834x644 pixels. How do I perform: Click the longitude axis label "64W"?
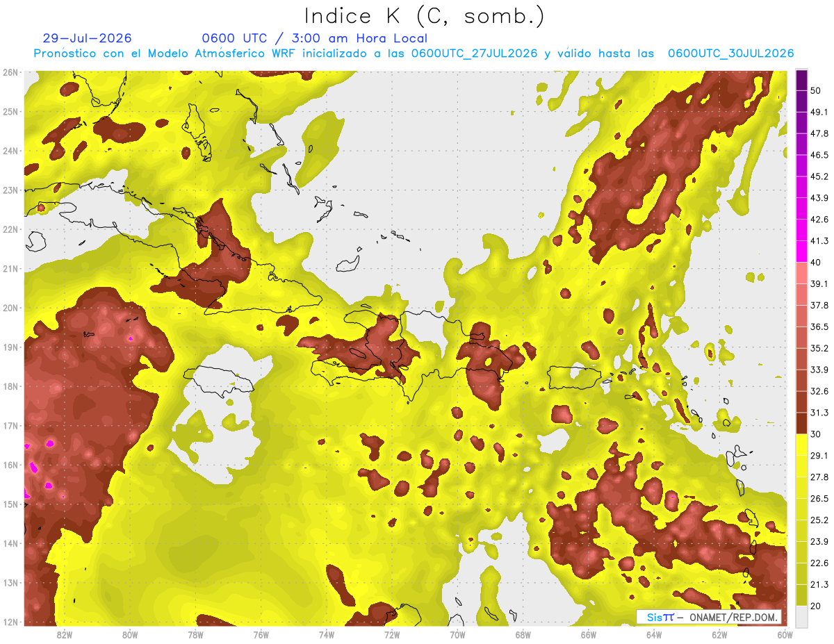pos(654,635)
